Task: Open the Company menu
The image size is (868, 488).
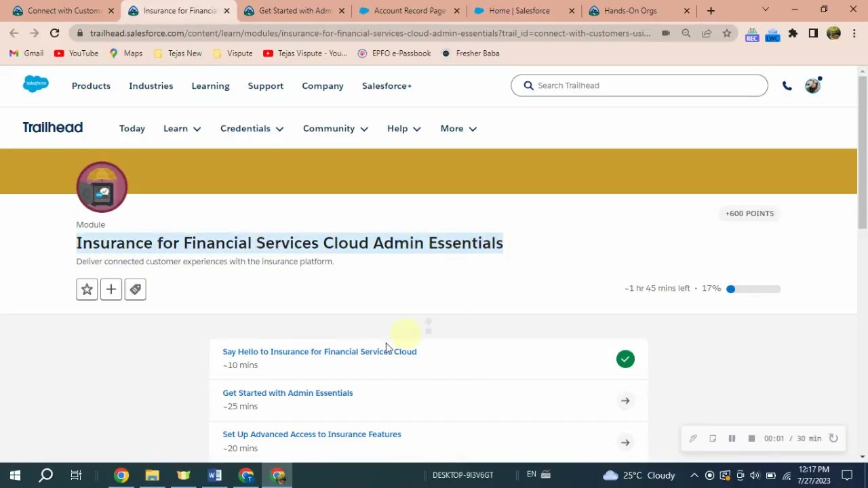Action: [x=323, y=86]
